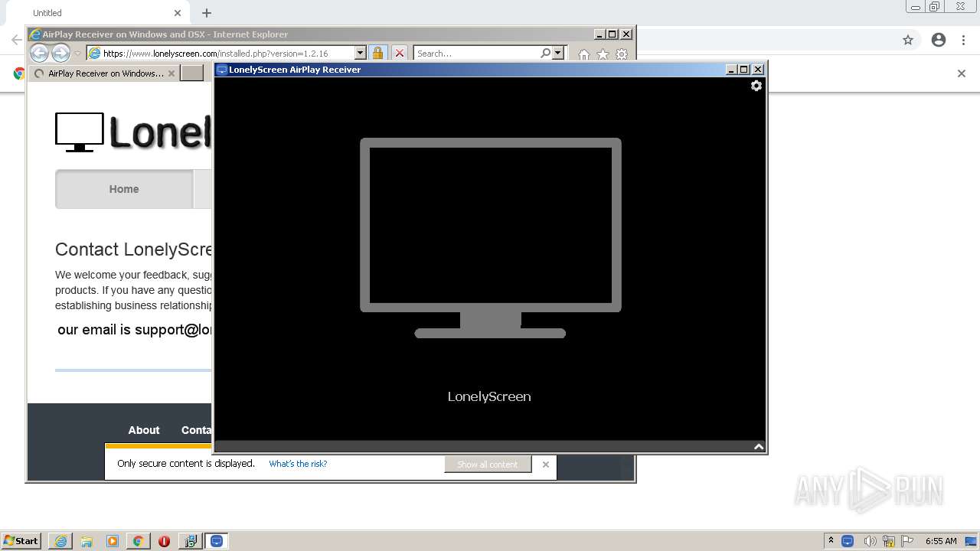Click IE security lock icon
980x551 pixels.
tap(377, 53)
